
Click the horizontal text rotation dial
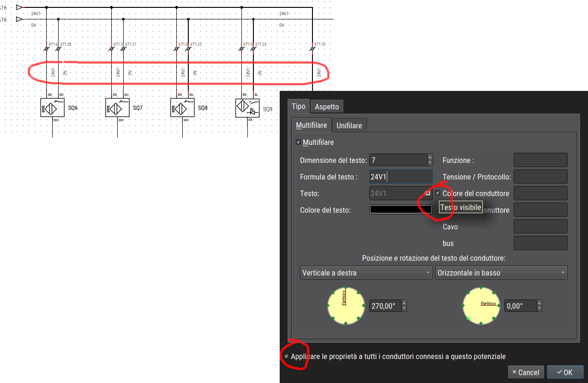(x=481, y=306)
